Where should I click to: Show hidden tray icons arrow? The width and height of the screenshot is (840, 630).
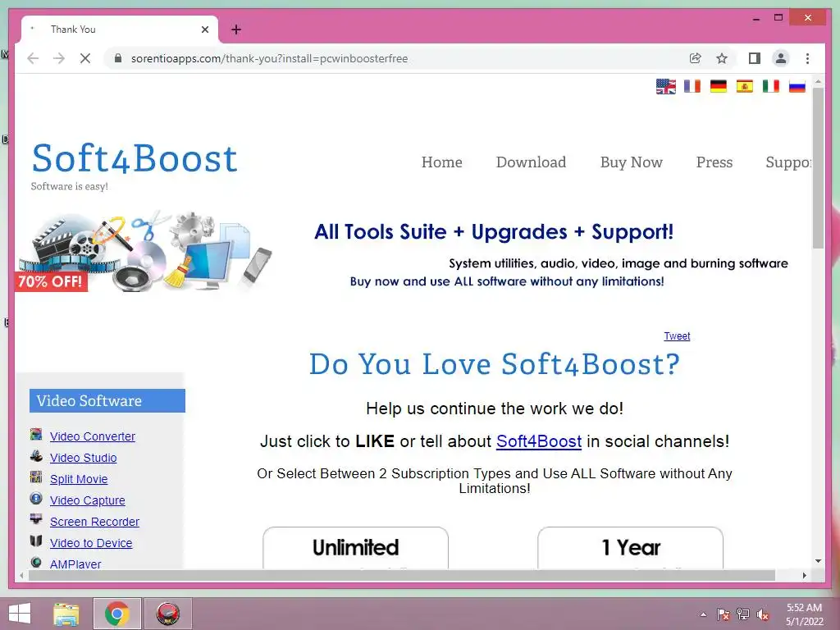pos(703,614)
